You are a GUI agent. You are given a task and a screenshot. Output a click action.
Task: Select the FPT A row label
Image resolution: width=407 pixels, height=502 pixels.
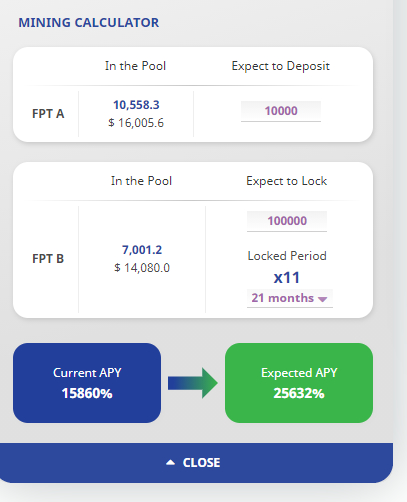pyautogui.click(x=48, y=114)
